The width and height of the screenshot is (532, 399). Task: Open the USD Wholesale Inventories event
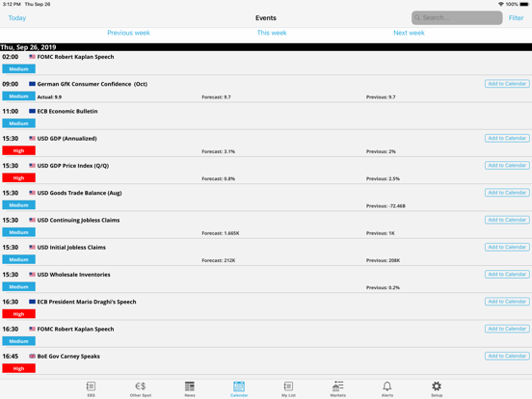point(266,280)
